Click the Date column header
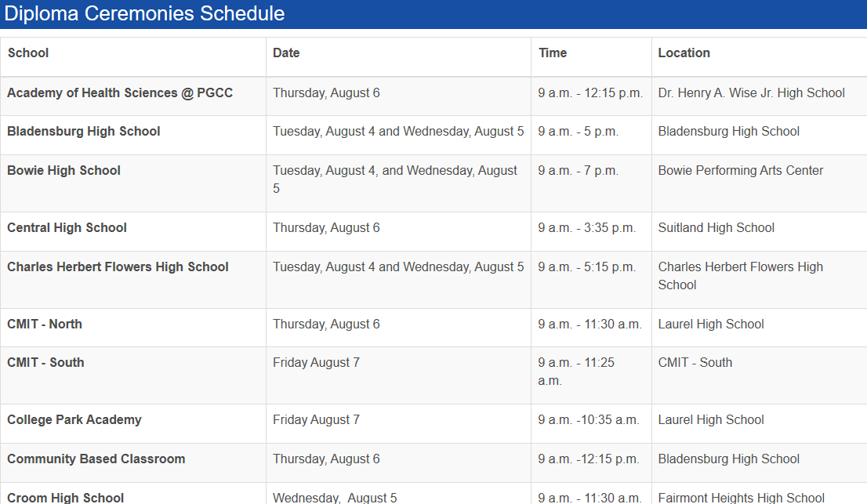867x504 pixels. pyautogui.click(x=286, y=53)
